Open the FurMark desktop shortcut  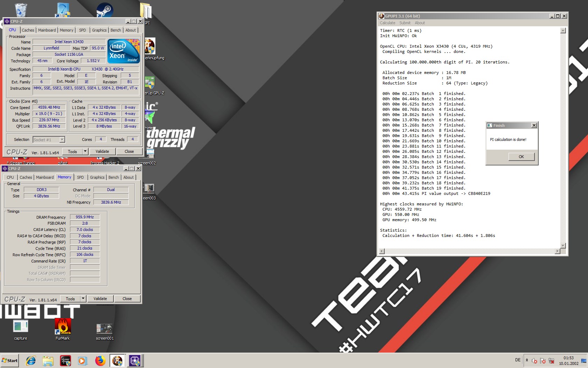click(63, 326)
